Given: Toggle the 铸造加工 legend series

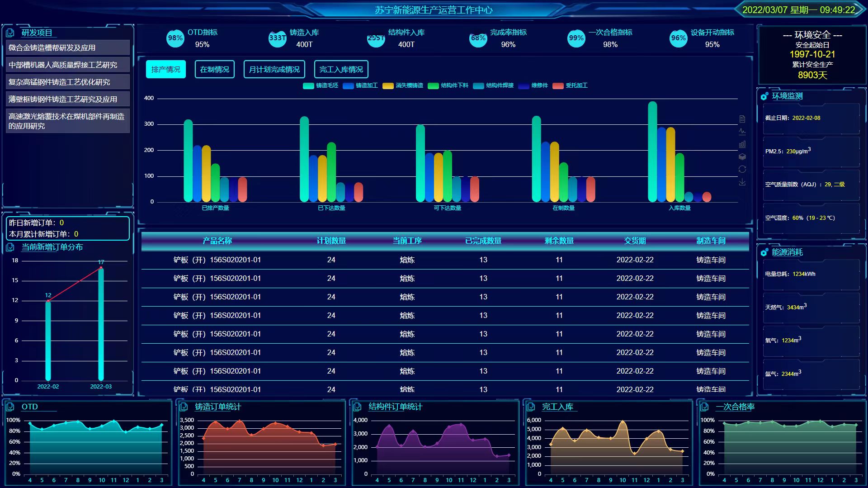Looking at the screenshot, I should pos(360,85).
